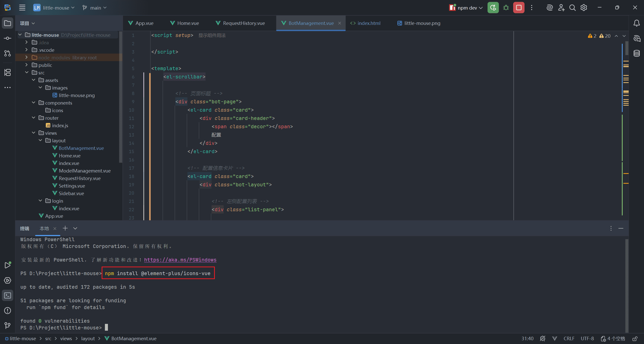Open the aka.ms/PSWindows link in terminal

180,260
